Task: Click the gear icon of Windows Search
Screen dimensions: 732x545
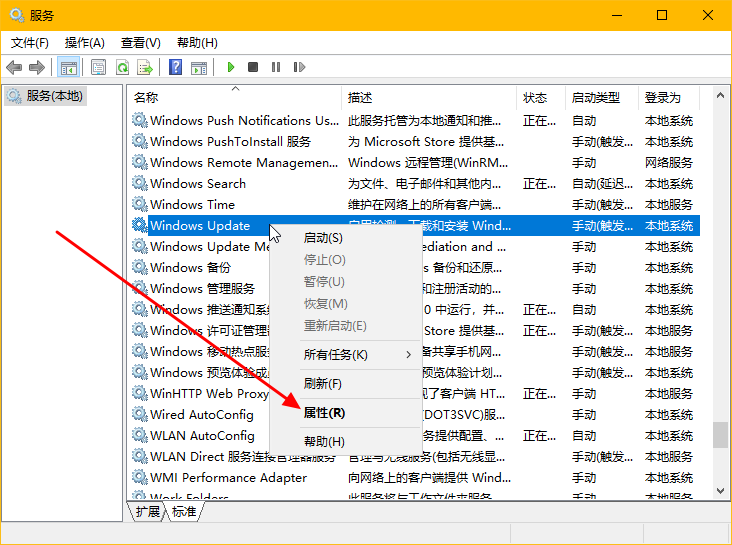Action: (x=139, y=183)
